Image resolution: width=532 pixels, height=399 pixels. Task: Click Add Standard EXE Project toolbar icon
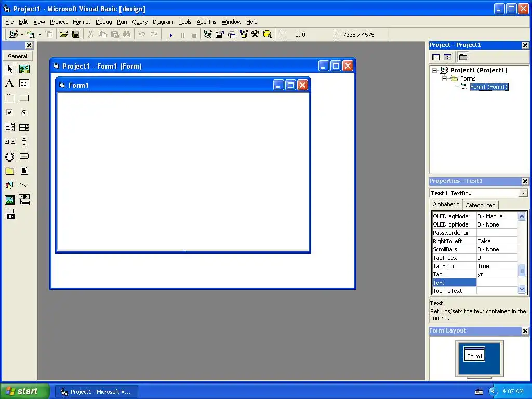pos(14,34)
